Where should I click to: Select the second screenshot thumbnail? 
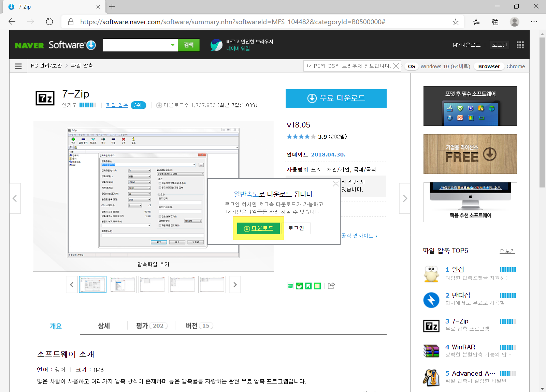point(123,285)
